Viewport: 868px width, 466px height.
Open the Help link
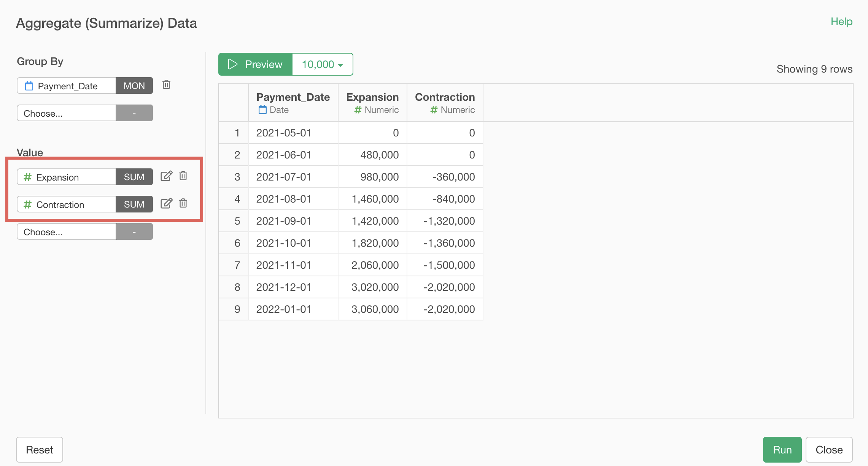coord(841,22)
